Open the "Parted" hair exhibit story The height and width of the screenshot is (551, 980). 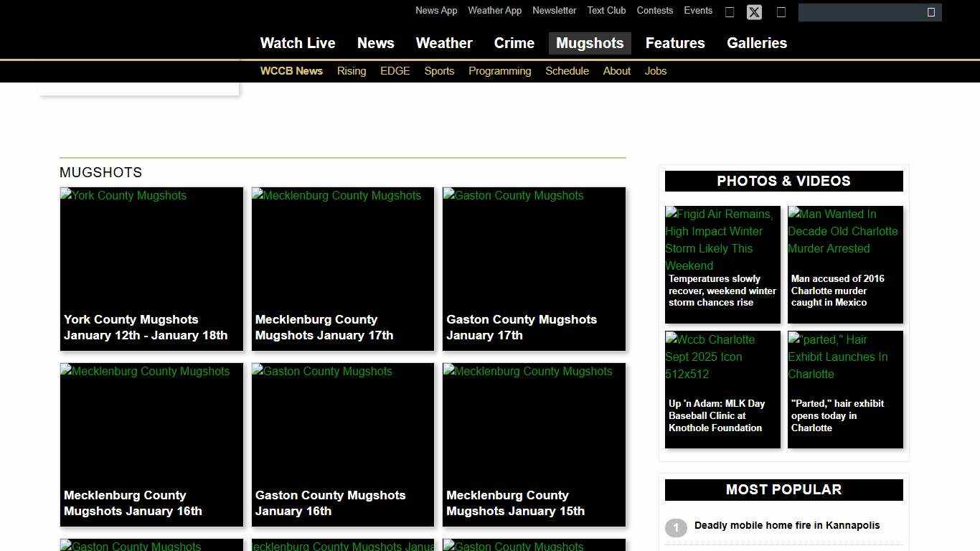tap(845, 390)
